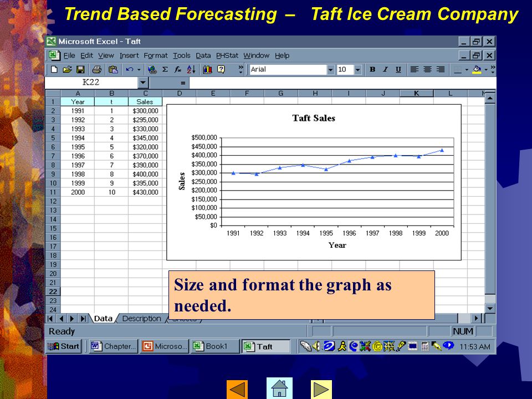Image resolution: width=532 pixels, height=399 pixels.
Task: Click the Fill Color paint bucket swatch
Action: [x=477, y=70]
